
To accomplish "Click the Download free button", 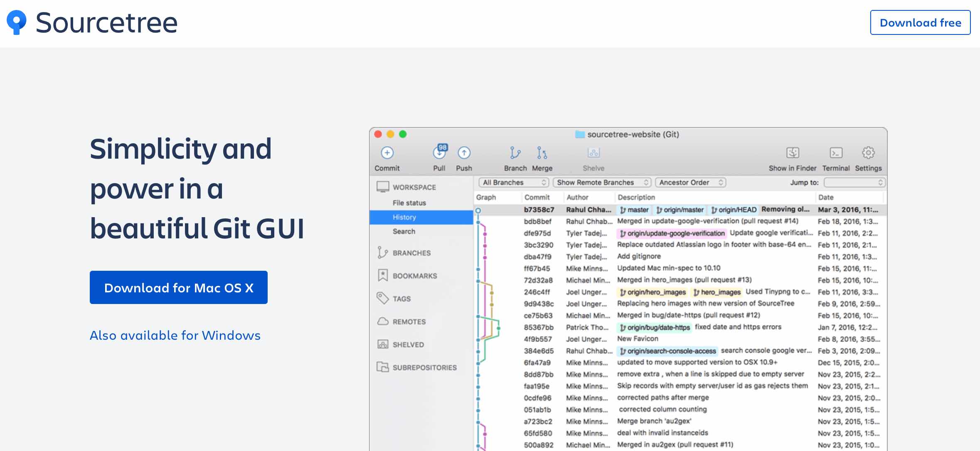I will (x=920, y=22).
